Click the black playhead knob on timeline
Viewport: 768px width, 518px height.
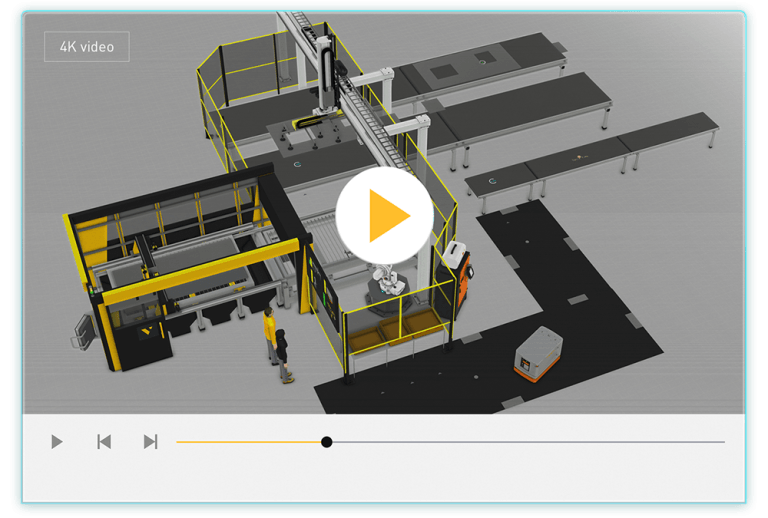coord(327,442)
